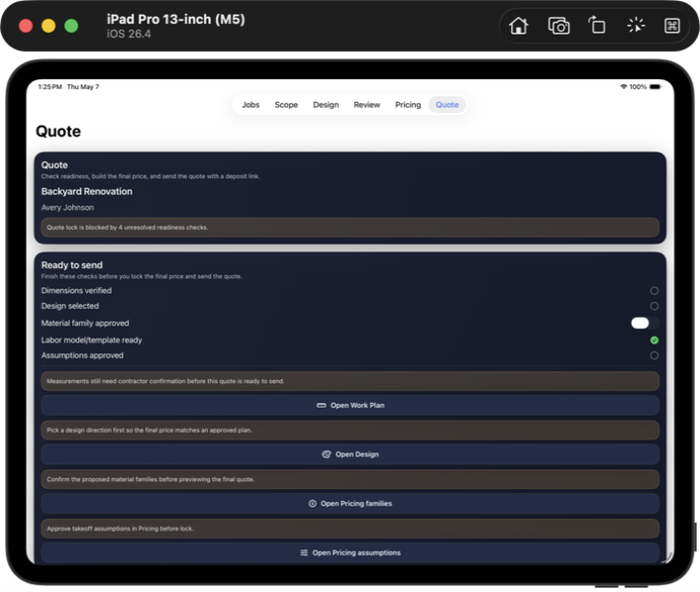
Task: Switch to the Jobs tab
Action: (x=250, y=105)
